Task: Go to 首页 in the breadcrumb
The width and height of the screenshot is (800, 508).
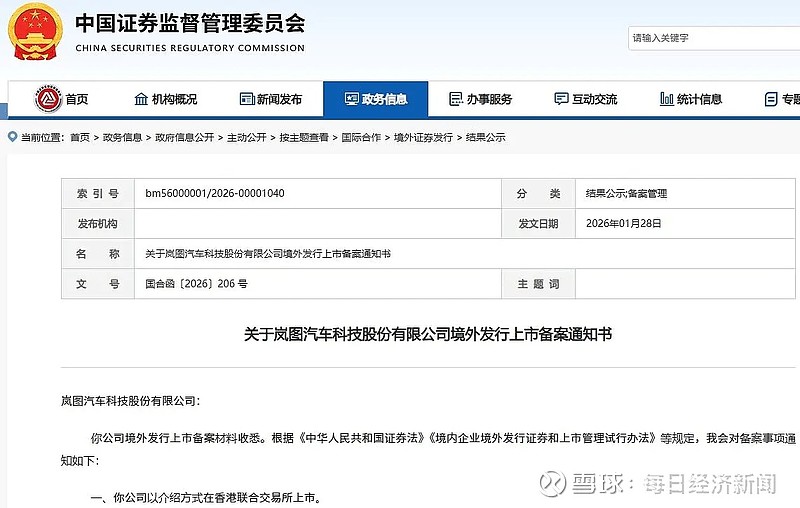Action: [x=80, y=137]
